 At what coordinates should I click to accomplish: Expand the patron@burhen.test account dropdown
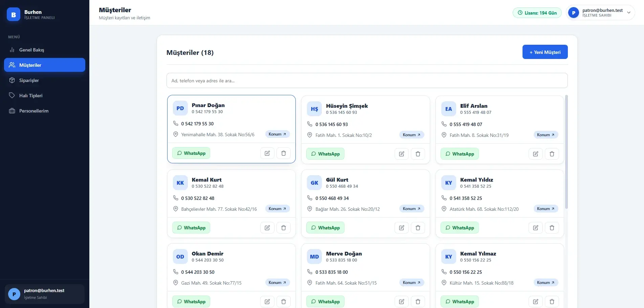click(600, 13)
